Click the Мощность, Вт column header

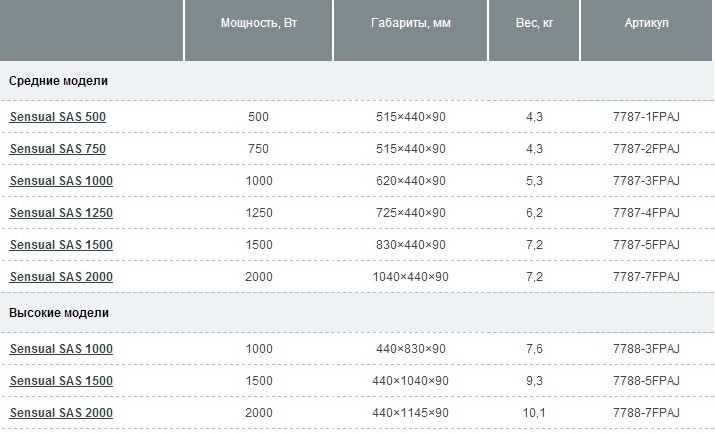click(x=258, y=23)
